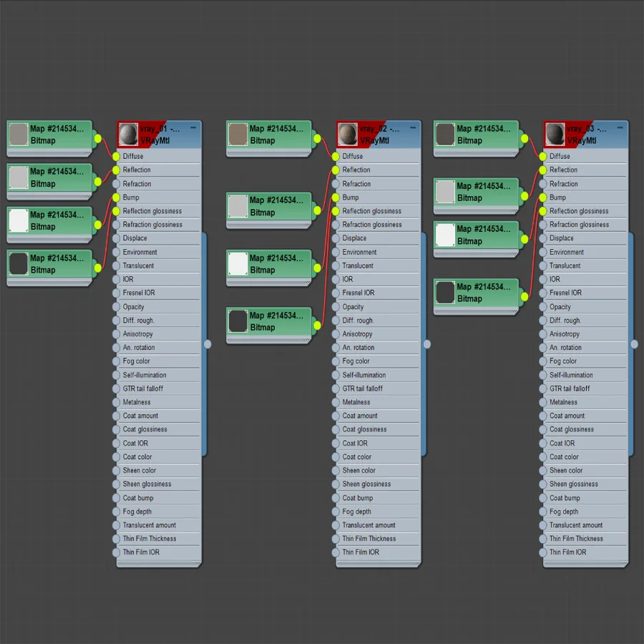Select 'Thin Film Thickness' label on vray_03

coord(576,538)
